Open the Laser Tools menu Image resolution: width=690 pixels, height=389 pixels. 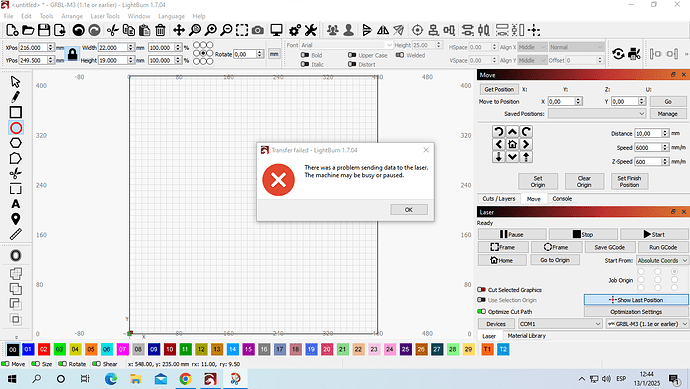tap(105, 16)
